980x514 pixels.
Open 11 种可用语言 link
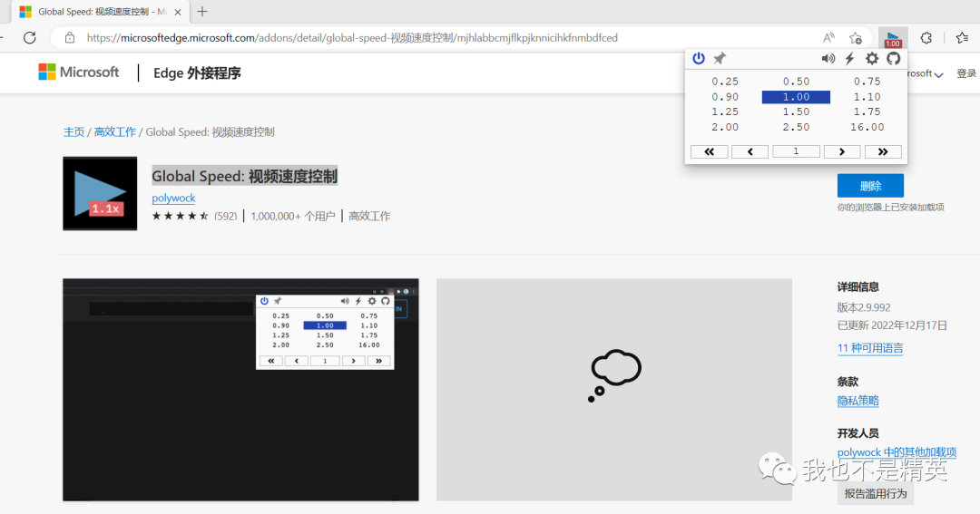point(870,348)
